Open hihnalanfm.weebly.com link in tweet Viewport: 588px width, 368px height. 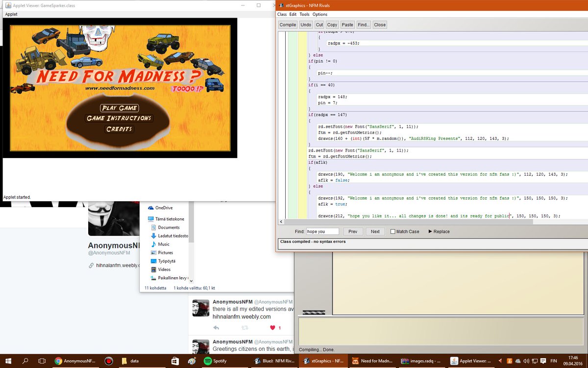click(242, 317)
